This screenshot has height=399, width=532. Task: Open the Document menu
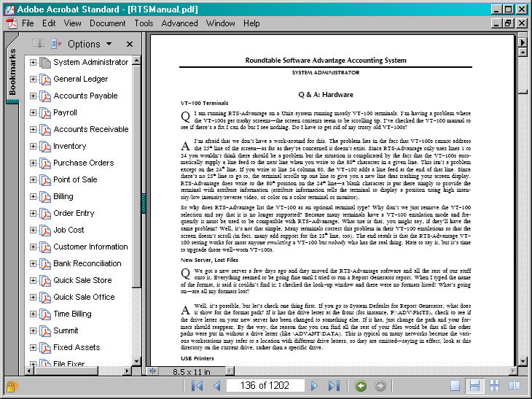coord(108,23)
